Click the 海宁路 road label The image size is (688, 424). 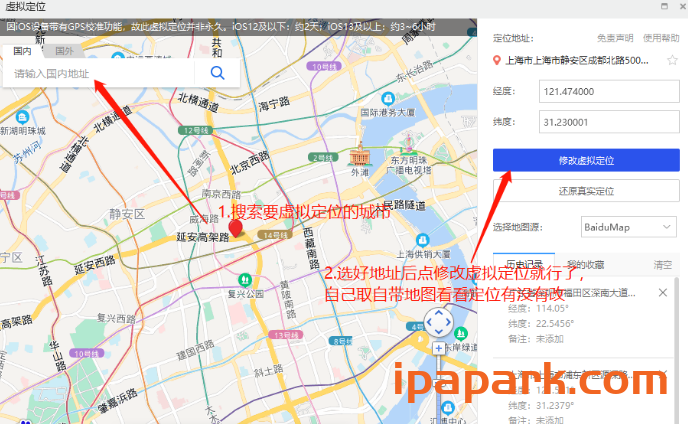coord(274,104)
